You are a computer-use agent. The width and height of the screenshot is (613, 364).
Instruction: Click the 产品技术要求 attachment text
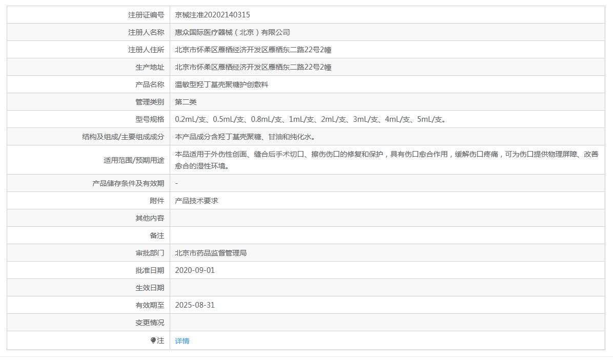(196, 201)
